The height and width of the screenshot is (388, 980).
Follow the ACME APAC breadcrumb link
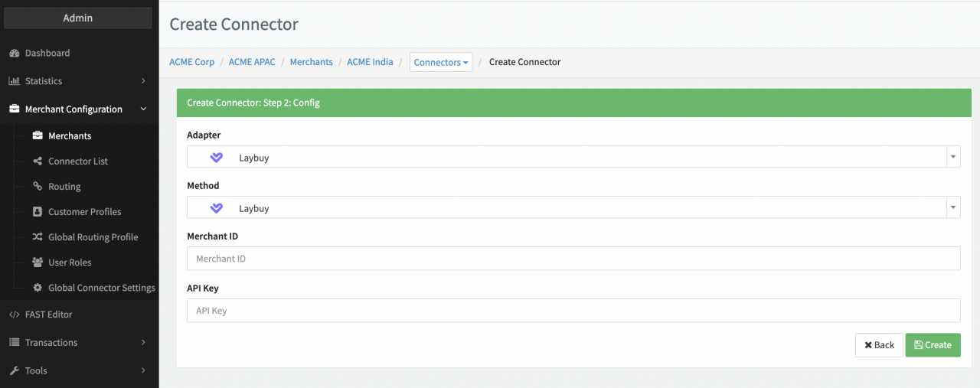pos(252,62)
